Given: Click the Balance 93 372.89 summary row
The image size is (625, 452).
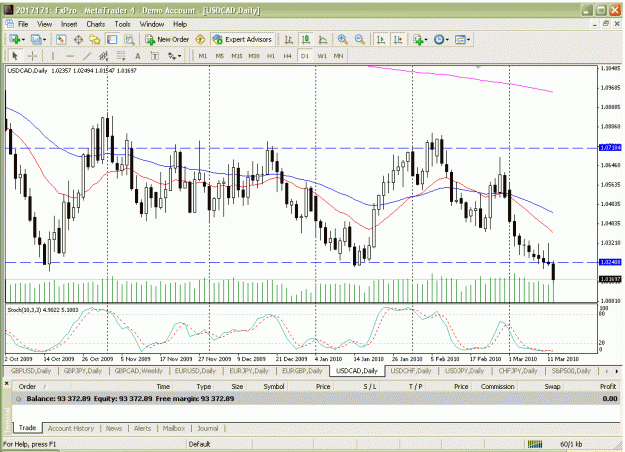Looking at the screenshot, I should click(316, 399).
